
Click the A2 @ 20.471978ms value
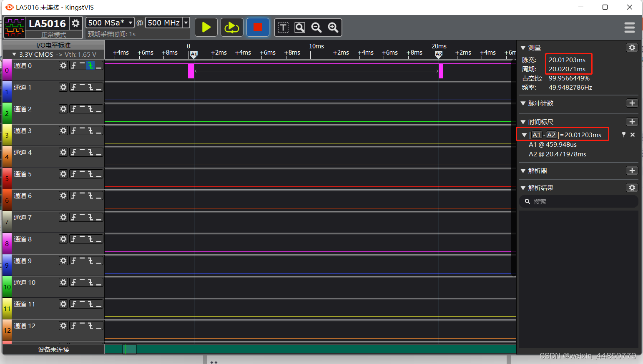[558, 154]
